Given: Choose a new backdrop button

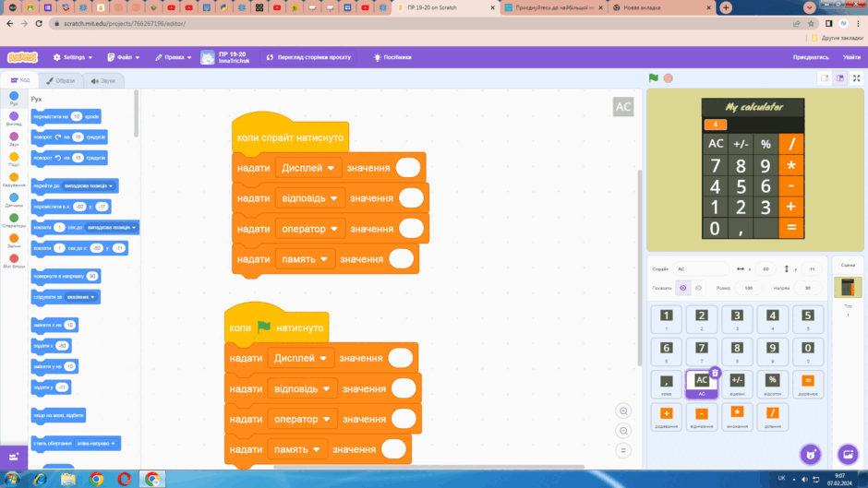Looking at the screenshot, I should click(x=848, y=454).
